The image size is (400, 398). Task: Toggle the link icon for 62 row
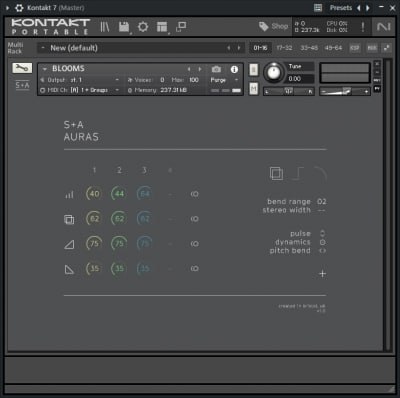[x=195, y=219]
